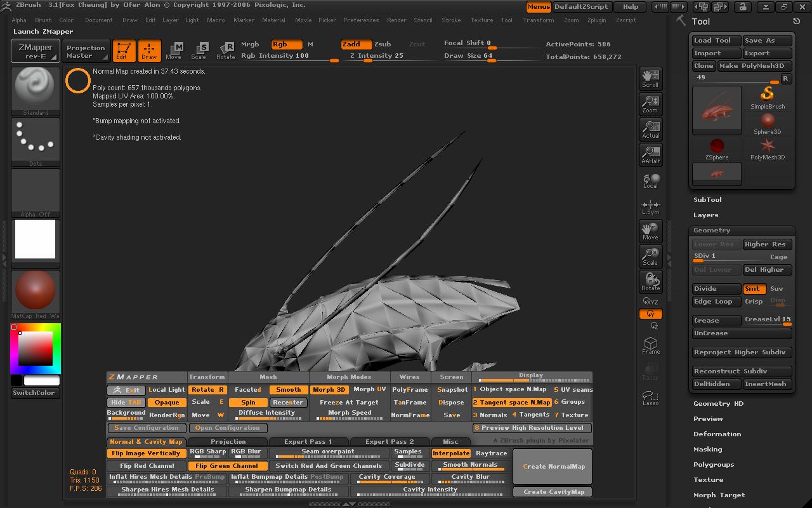Open the Standard brush selector

pos(36,91)
